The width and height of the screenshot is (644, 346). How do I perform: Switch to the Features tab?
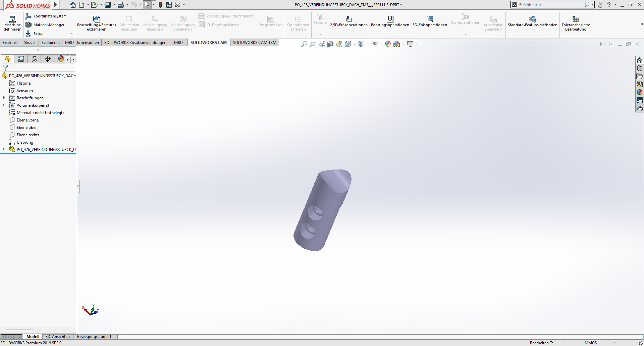(x=10, y=43)
